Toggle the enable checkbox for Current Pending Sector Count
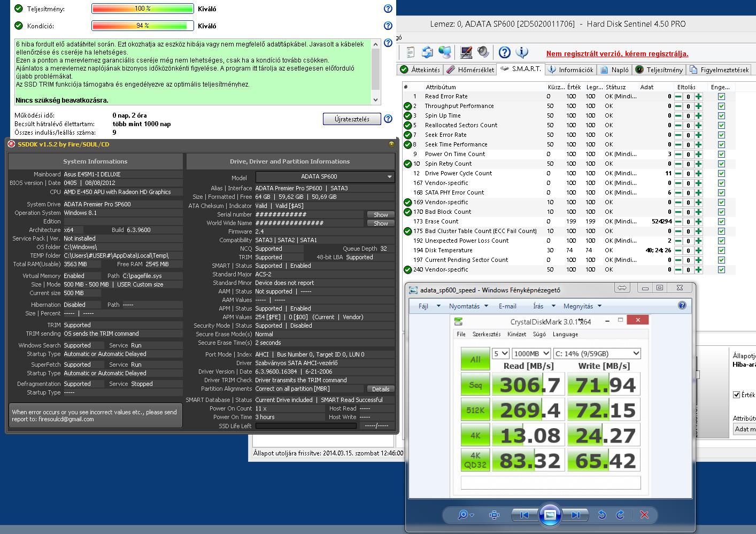Viewport: 756px width, 534px height. (x=721, y=260)
